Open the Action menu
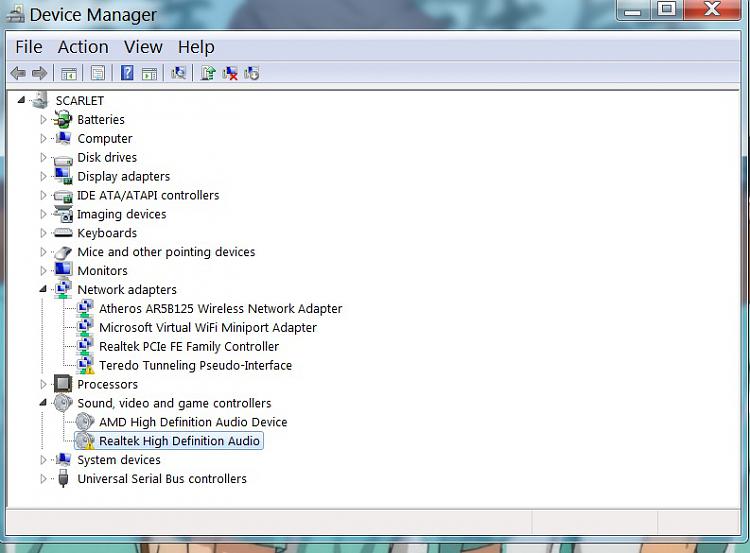The image size is (750, 553). [x=83, y=47]
